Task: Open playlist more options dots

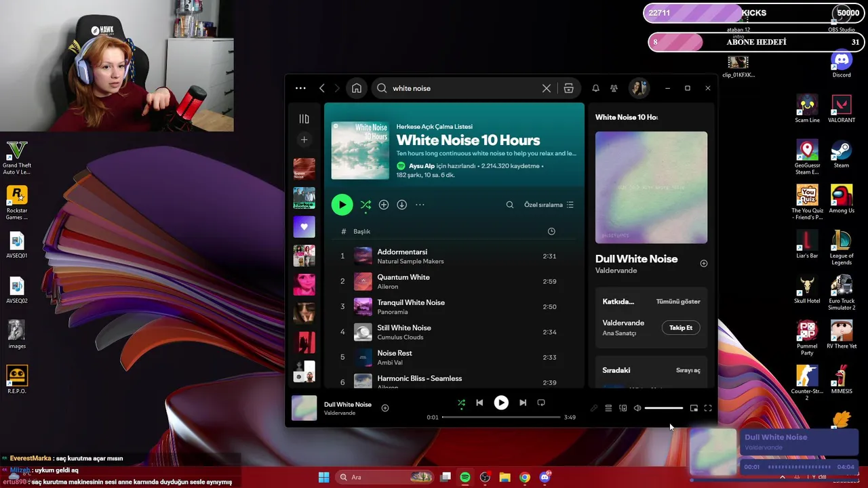Action: click(x=420, y=205)
